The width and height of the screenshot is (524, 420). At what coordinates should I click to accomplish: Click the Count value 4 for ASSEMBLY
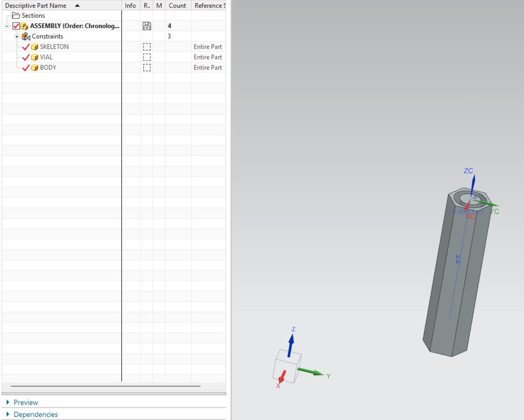point(169,26)
